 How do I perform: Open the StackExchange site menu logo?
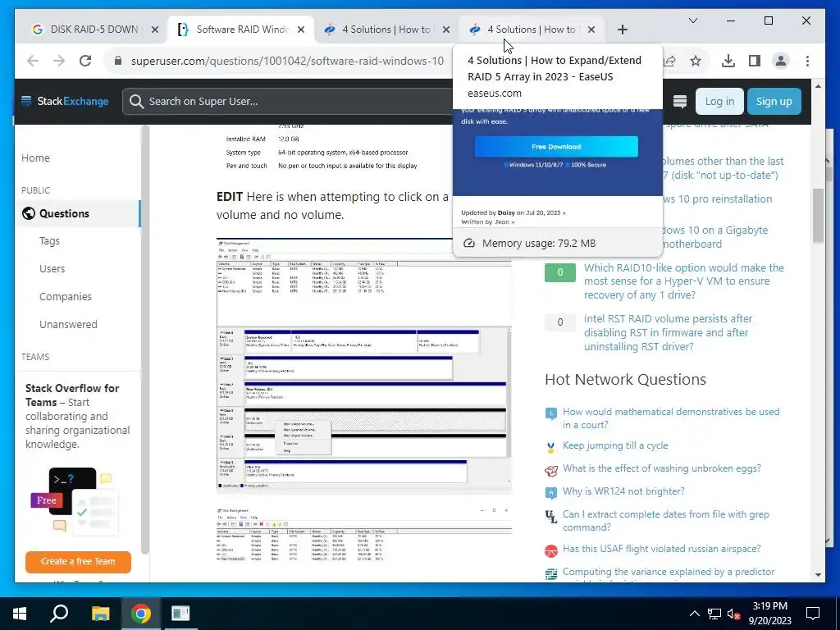point(64,101)
